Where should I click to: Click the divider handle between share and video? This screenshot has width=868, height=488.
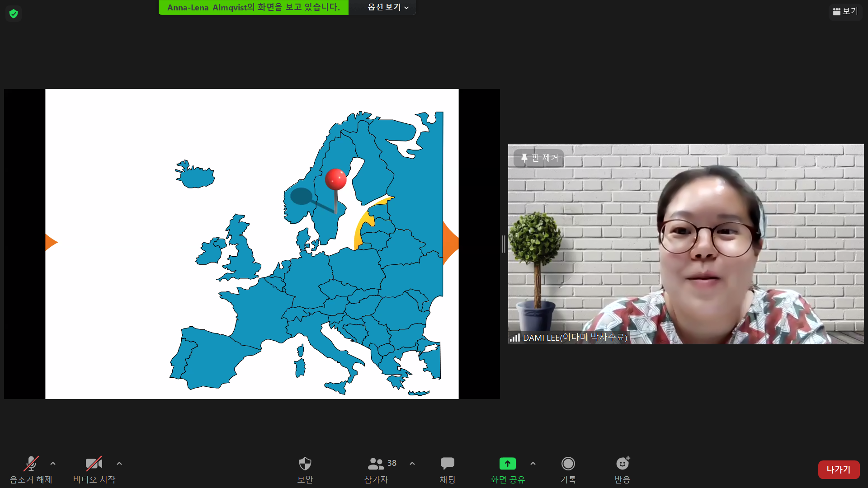(x=504, y=244)
